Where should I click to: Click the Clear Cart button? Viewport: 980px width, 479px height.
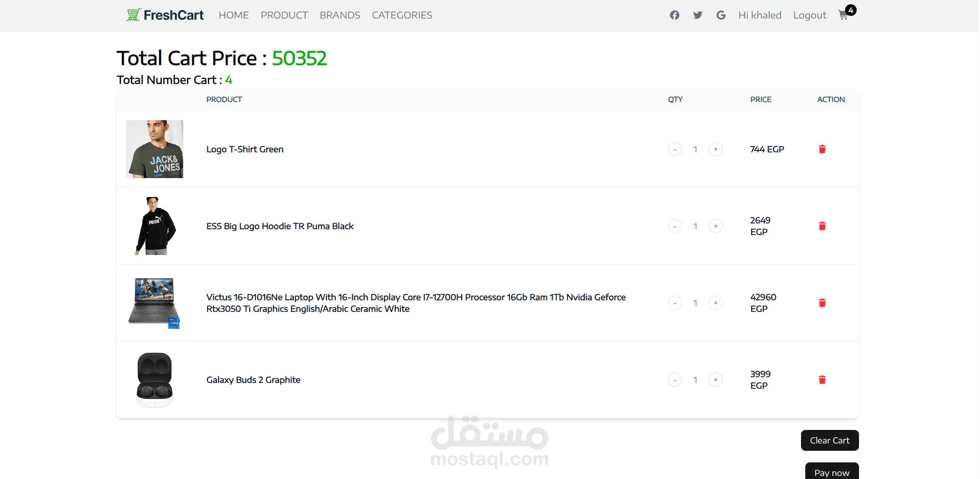830,440
